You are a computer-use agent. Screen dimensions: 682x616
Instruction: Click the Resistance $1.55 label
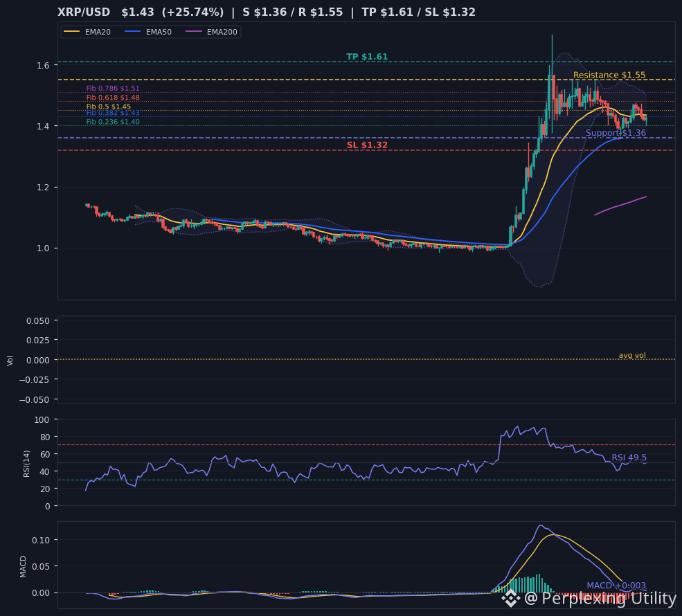pos(609,75)
